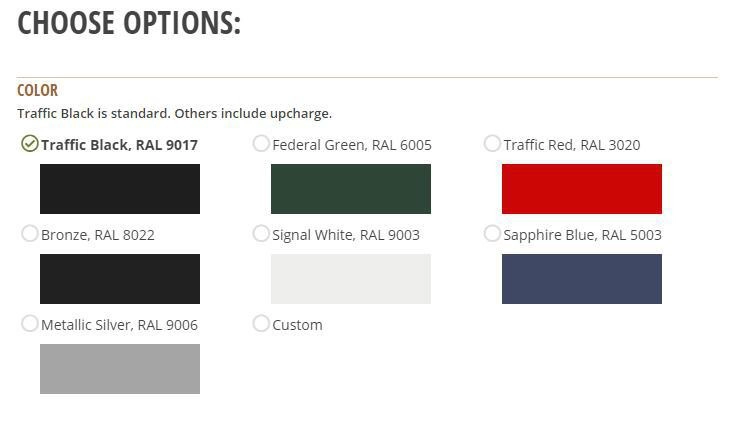
Task: Click the 'Sapphire Blue, RAL 5003' label text
Action: click(x=583, y=235)
